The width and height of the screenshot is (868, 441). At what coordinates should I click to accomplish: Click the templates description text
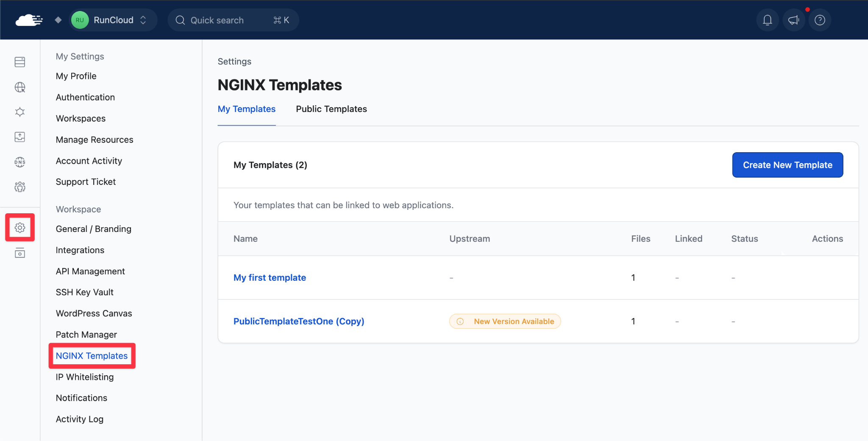343,205
